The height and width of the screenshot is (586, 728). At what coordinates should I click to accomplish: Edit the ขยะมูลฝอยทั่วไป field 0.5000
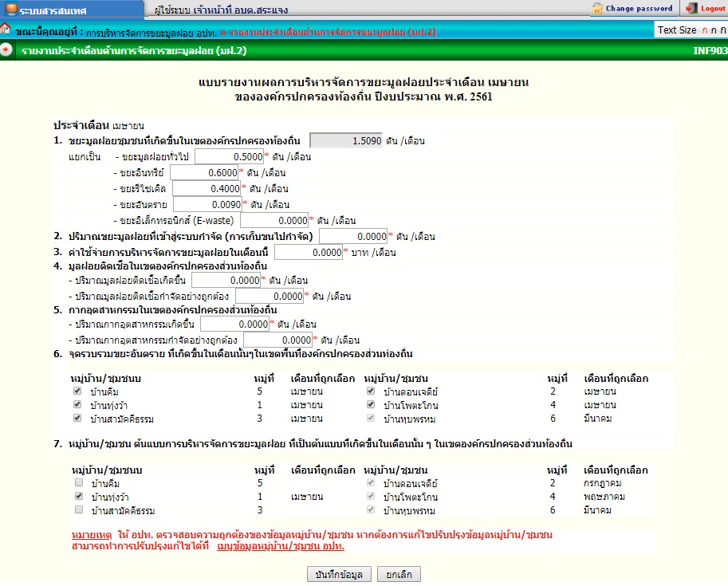coord(229,156)
